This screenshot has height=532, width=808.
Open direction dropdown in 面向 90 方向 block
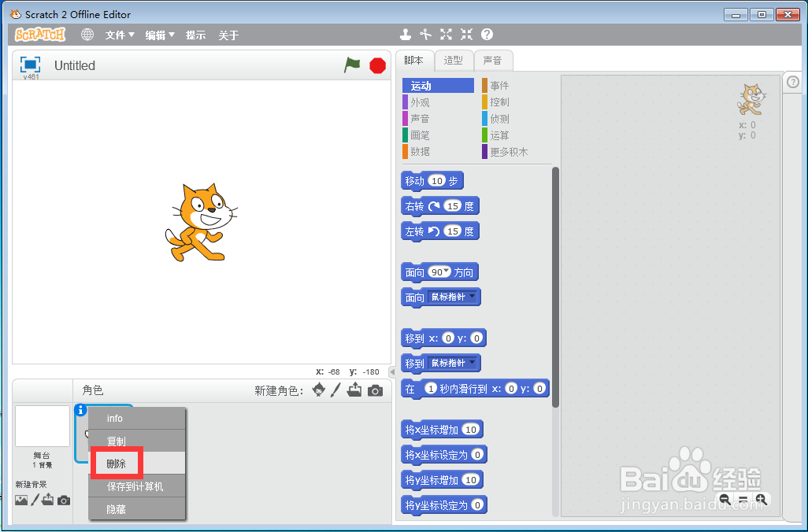447,271
